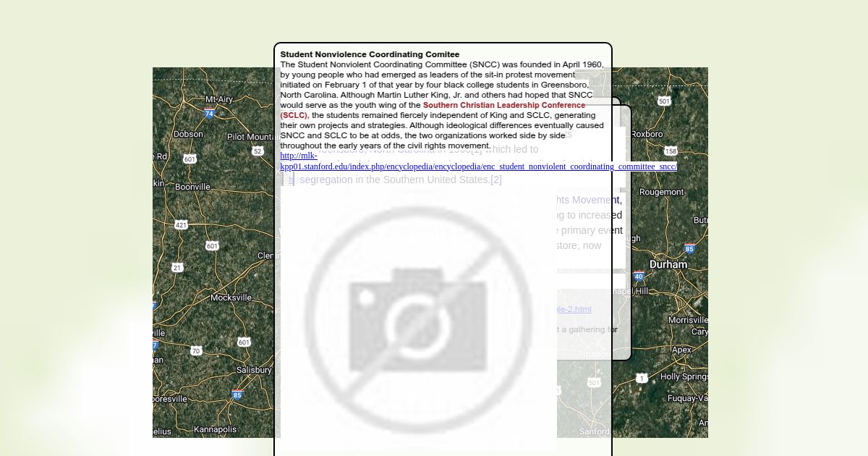
Task: Click the route 70 shield west of Salisbury
Action: point(196,351)
